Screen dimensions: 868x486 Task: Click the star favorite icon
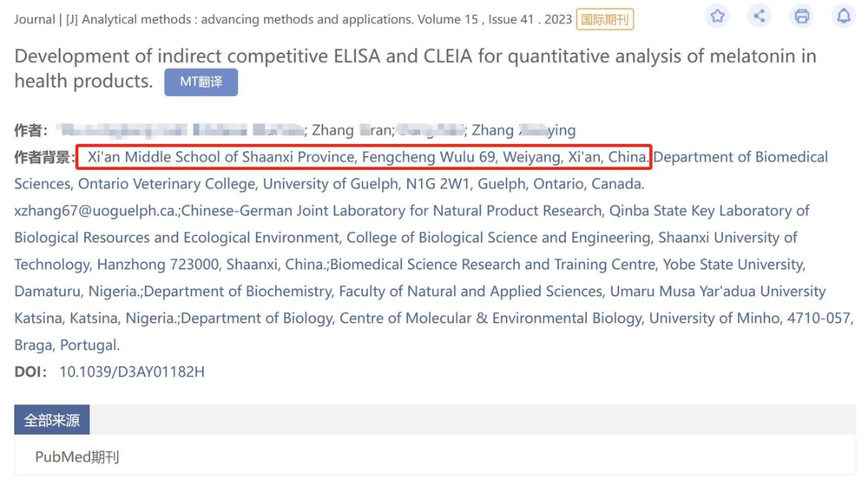(717, 16)
